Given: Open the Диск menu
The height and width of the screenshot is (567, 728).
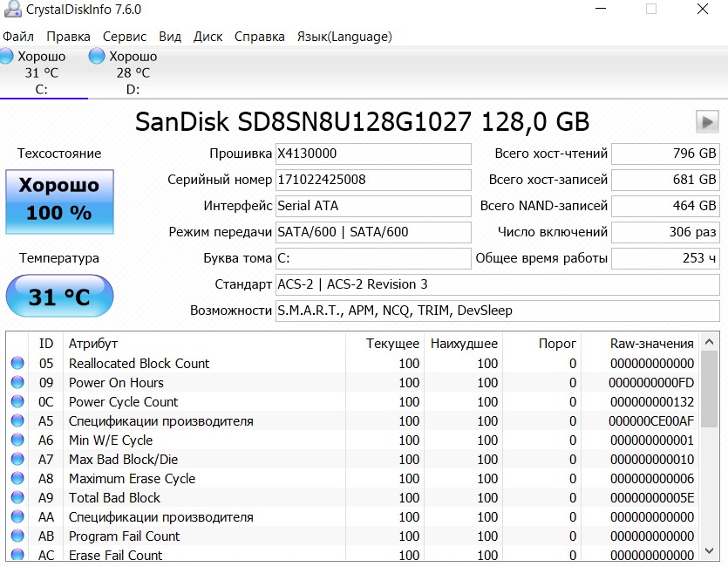Looking at the screenshot, I should tap(208, 37).
